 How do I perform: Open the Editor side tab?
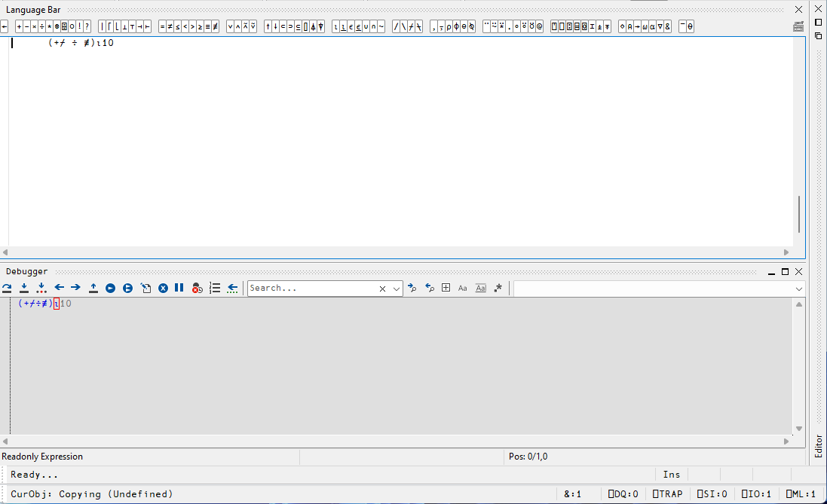(x=819, y=446)
